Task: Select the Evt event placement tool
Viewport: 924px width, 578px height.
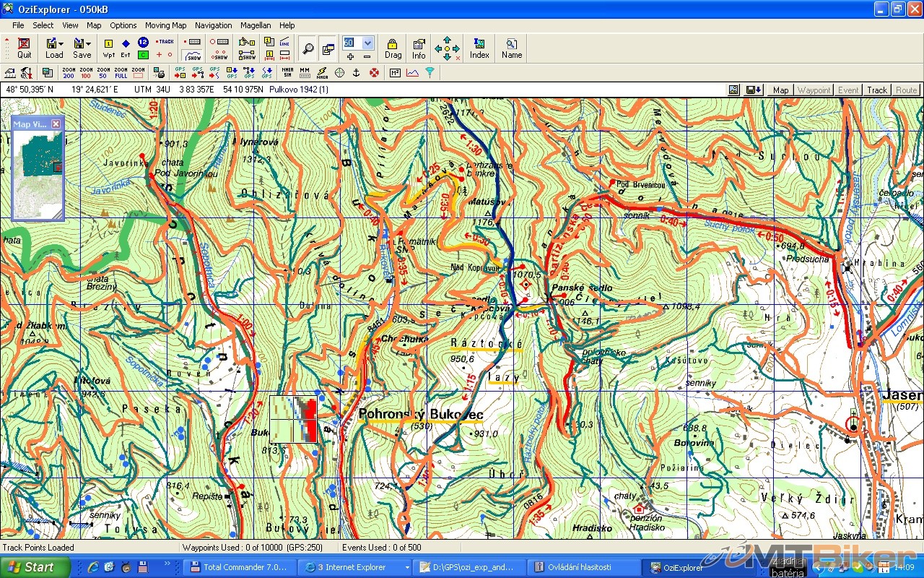Action: 126,48
